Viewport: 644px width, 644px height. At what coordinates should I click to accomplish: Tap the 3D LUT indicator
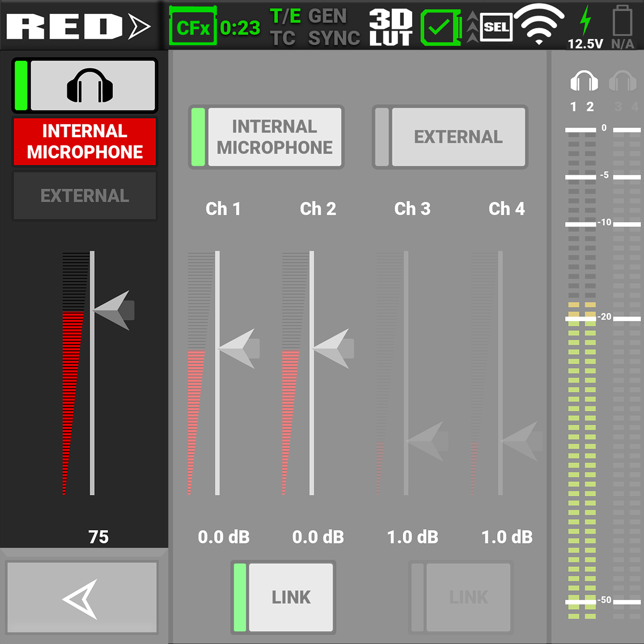coord(391,27)
